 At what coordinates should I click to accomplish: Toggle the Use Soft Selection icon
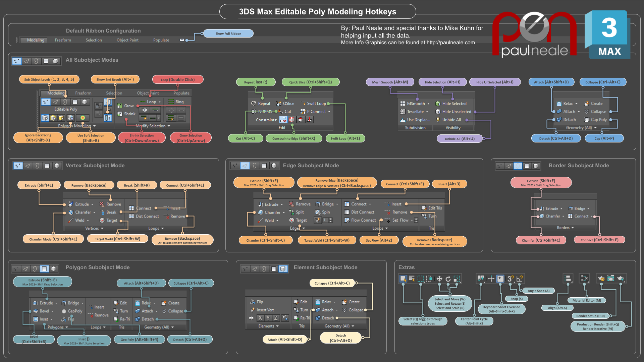(x=83, y=118)
